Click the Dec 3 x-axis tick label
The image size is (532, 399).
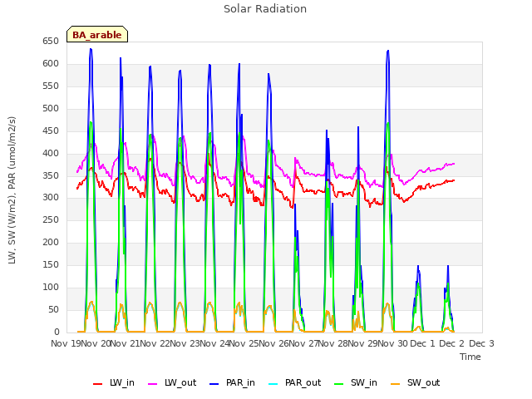click(x=481, y=343)
